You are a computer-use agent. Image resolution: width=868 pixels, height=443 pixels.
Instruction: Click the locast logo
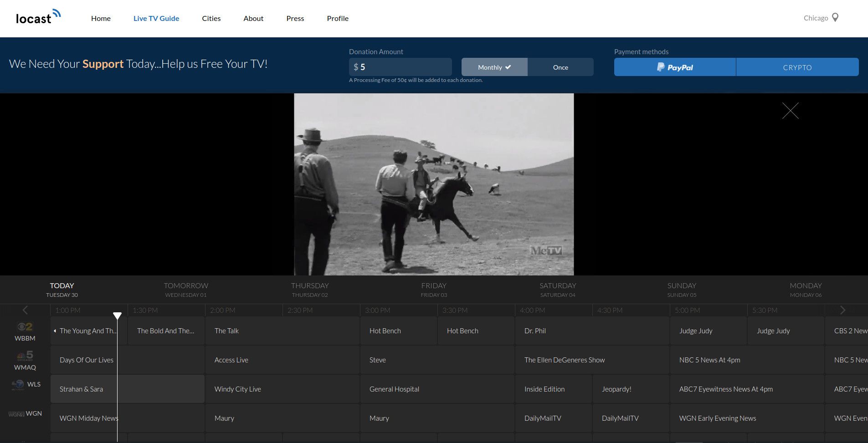coord(38,17)
